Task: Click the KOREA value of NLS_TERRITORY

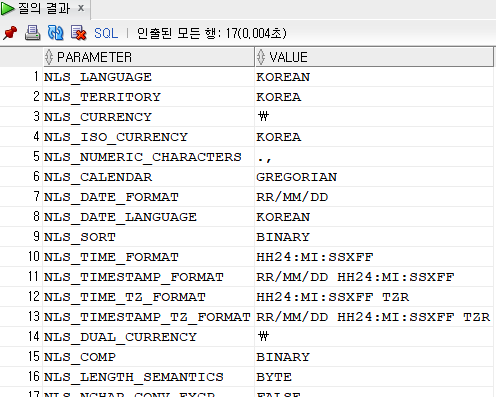Action: (x=374, y=97)
